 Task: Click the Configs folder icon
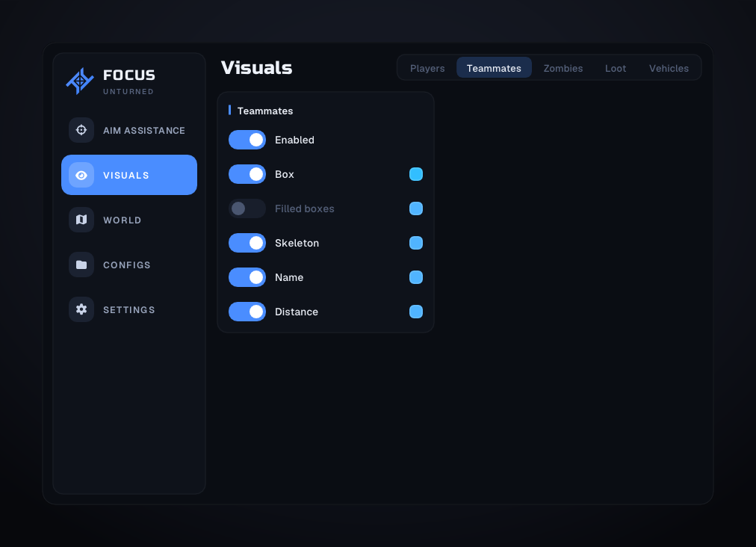click(81, 265)
